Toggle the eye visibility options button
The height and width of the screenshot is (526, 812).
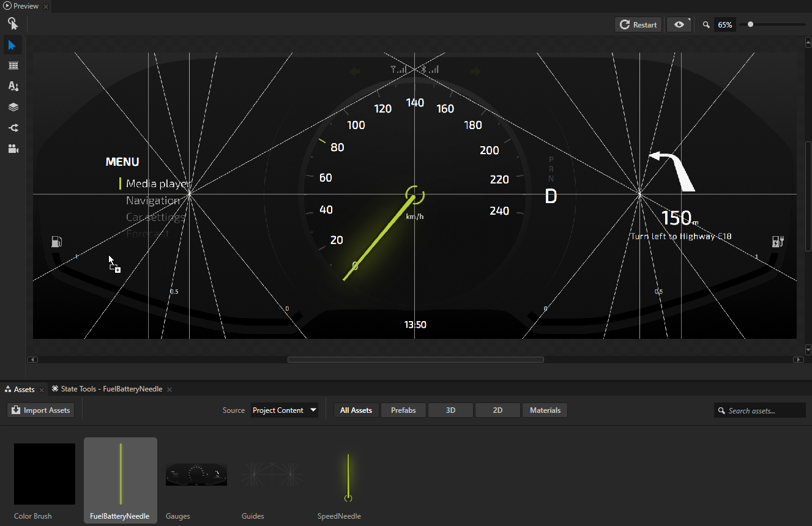(x=679, y=24)
